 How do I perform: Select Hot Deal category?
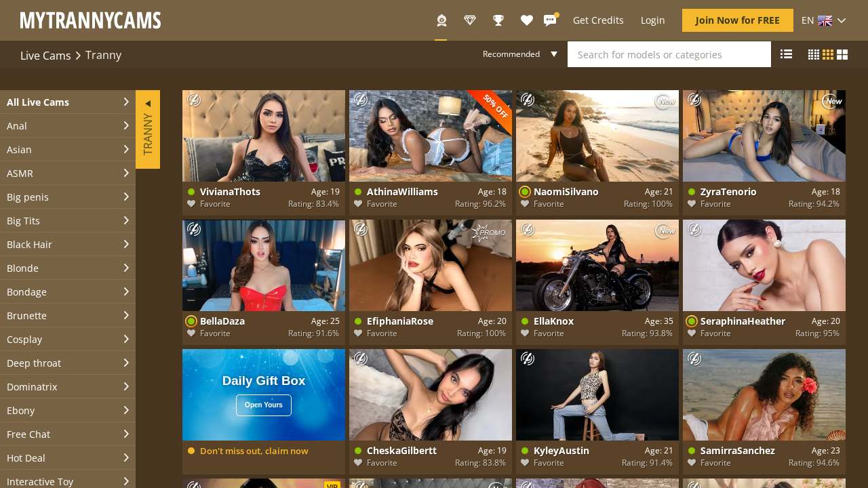pyautogui.click(x=68, y=457)
